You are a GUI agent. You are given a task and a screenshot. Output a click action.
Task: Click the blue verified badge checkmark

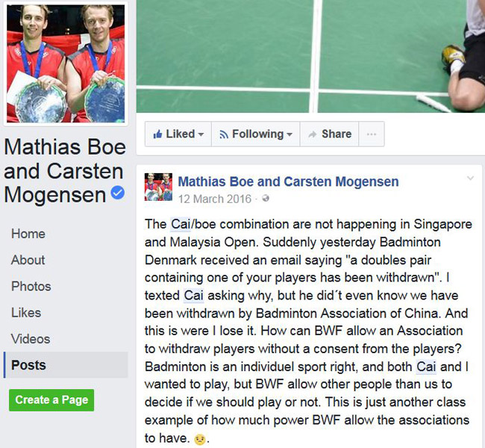pos(118,193)
